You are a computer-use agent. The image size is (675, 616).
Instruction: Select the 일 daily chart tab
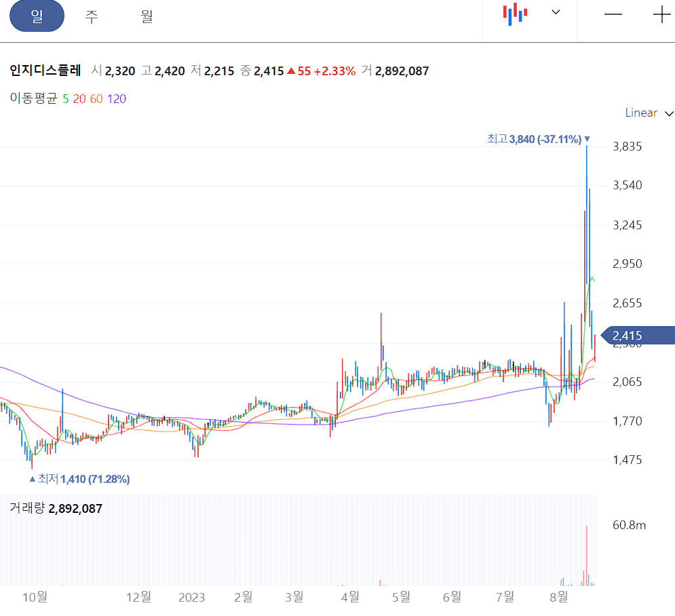click(x=37, y=15)
